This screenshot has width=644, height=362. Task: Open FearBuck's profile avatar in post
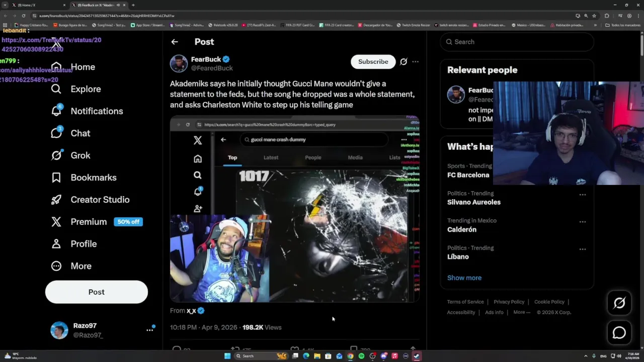(x=179, y=63)
